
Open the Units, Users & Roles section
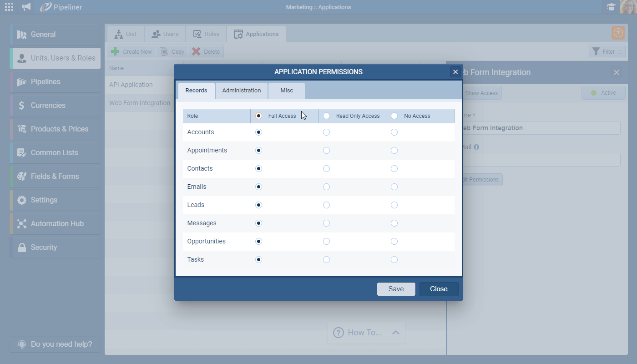(x=55, y=58)
